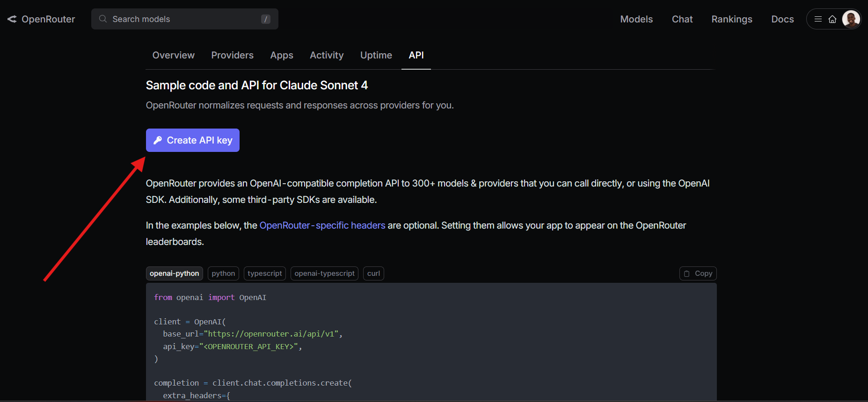Viewport: 868px width, 402px height.
Task: Click the base_url string in code
Action: coord(271,334)
